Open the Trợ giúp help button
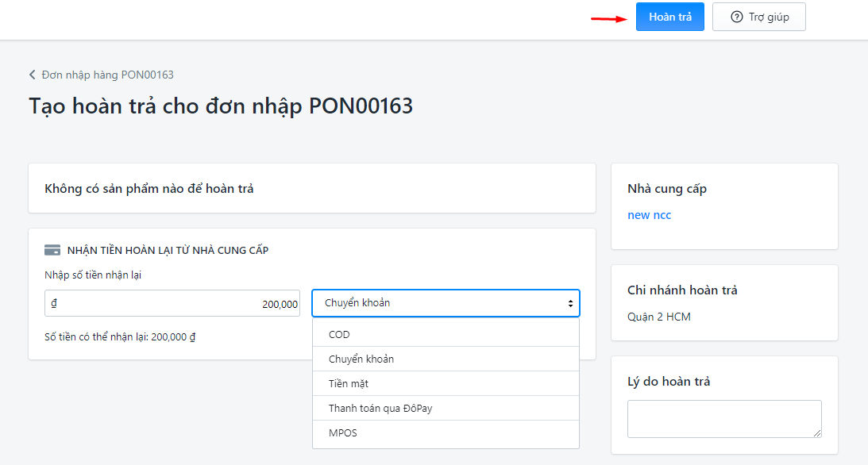The width and height of the screenshot is (868, 465). coord(759,17)
